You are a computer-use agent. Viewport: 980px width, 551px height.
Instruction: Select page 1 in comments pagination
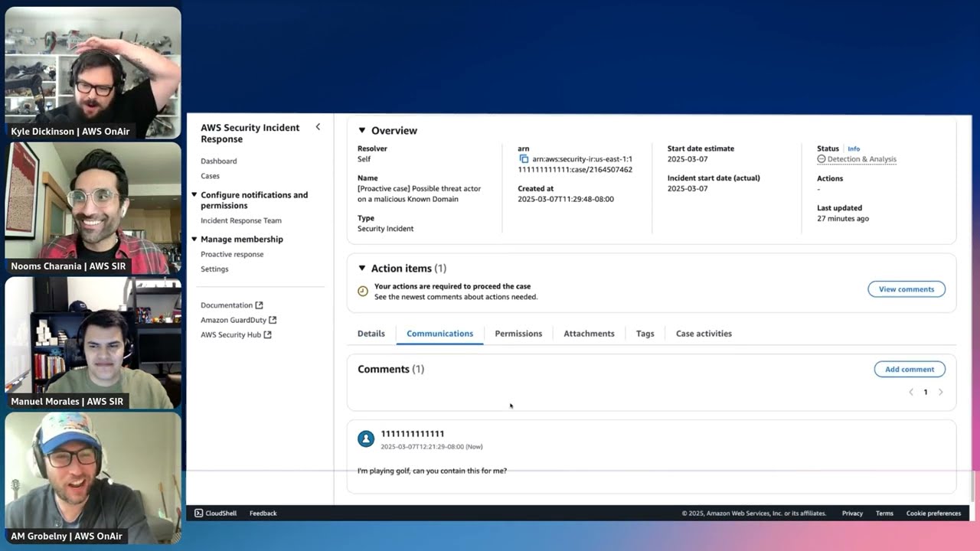(926, 392)
